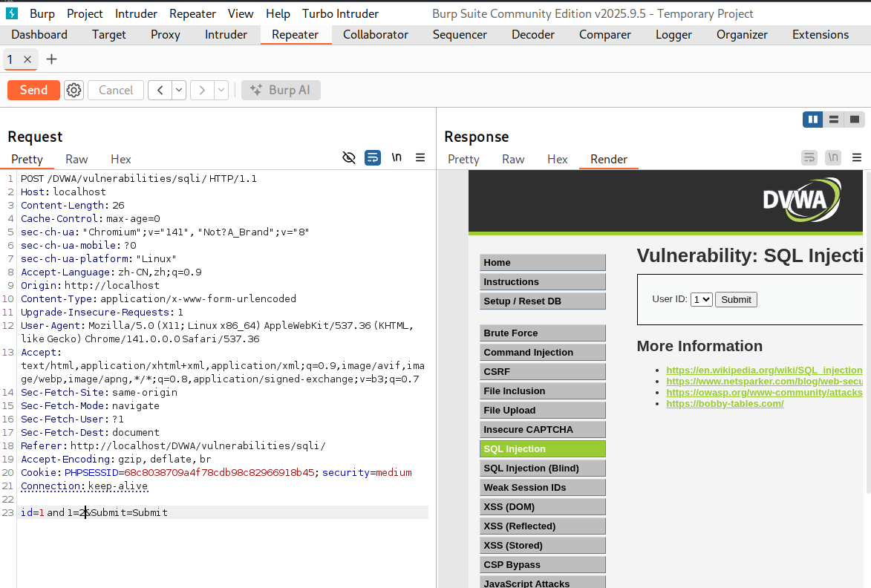Switch to the Organizer tab
This screenshot has width=871, height=588.
tap(742, 34)
